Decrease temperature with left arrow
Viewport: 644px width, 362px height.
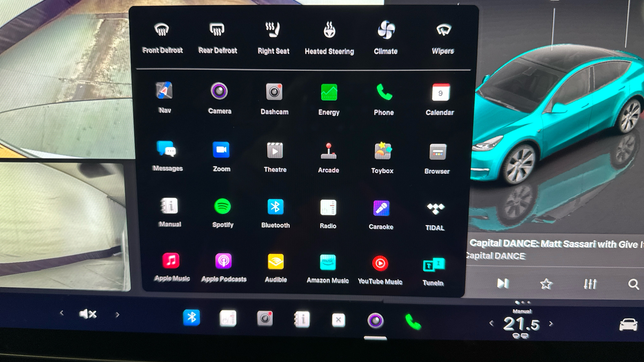(491, 324)
